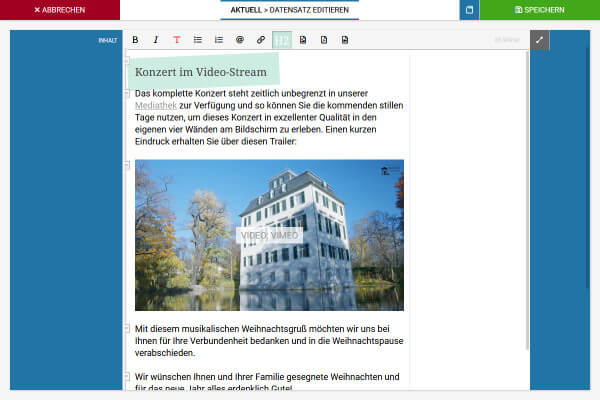Screen dimensions: 600x400
Task: Click Datensatz editieren breadcrumb text
Action: pyautogui.click(x=309, y=10)
